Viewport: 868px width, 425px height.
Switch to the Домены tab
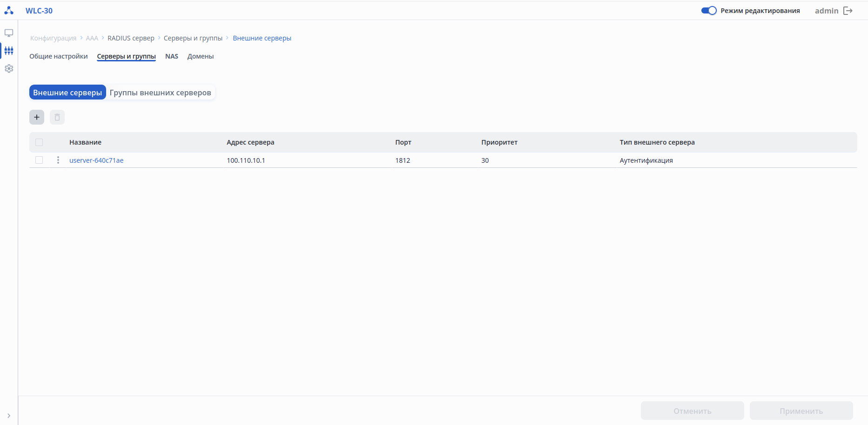201,56
